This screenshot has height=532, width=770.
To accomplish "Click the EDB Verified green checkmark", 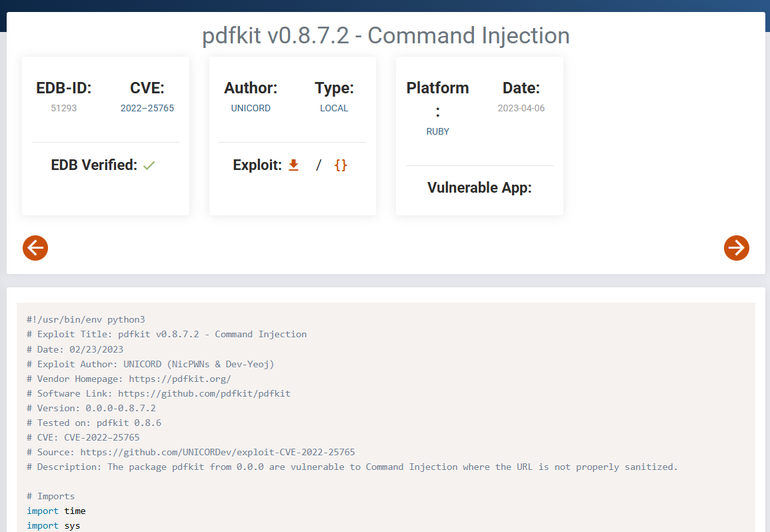I will click(149, 165).
